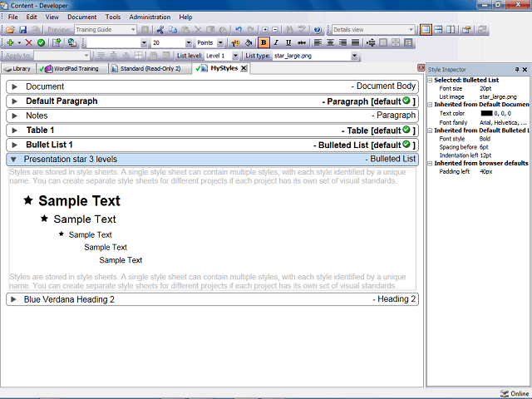Open help with the blue question mark
Image resolution: width=532 pixels, height=399 pixels.
pyautogui.click(x=318, y=30)
